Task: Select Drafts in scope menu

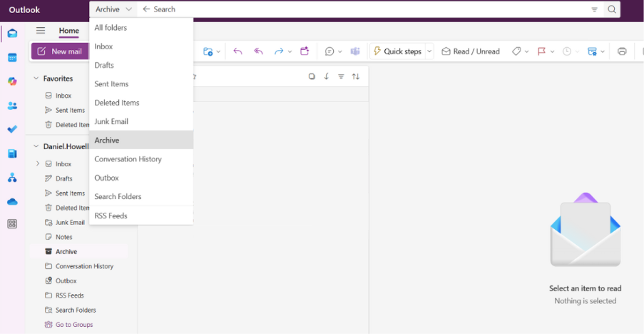Action: 141,65
